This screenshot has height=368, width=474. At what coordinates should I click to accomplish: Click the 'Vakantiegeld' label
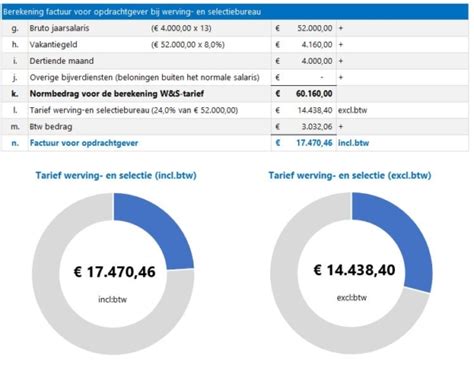coord(53,45)
